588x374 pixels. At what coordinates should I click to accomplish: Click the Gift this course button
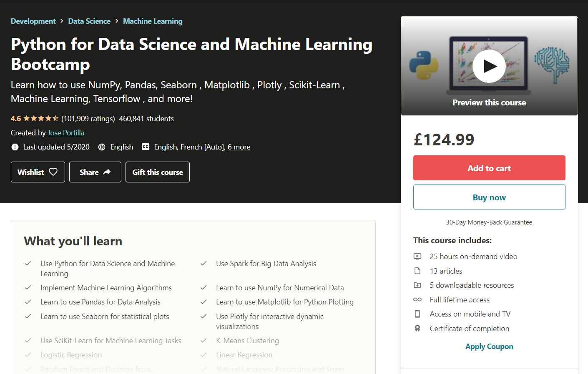click(x=158, y=172)
